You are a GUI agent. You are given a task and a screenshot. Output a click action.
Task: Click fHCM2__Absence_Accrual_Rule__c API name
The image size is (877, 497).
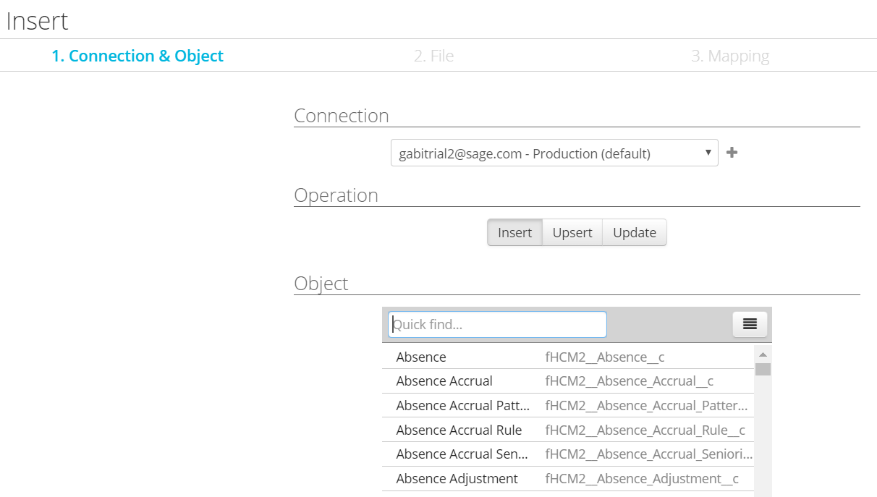pos(644,430)
